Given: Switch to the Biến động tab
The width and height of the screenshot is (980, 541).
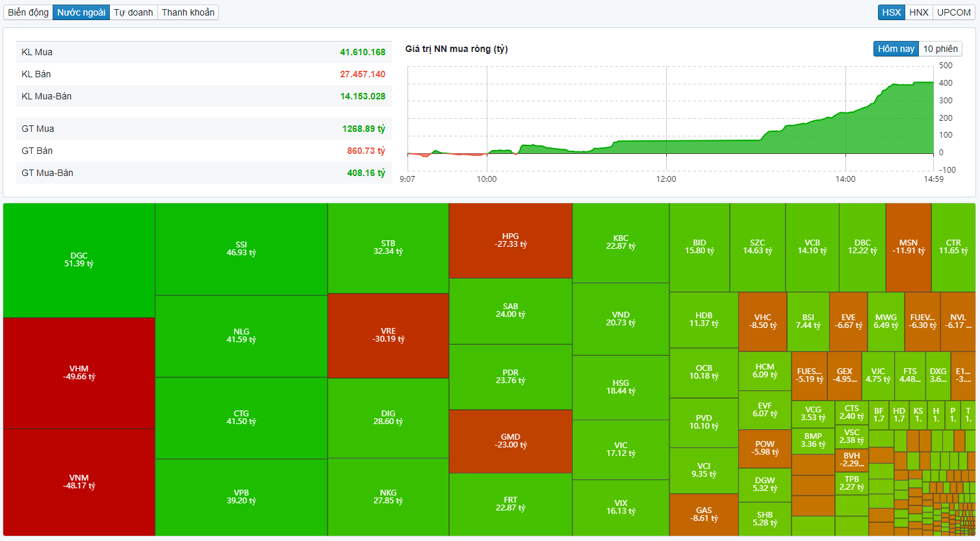Looking at the screenshot, I should tap(28, 12).
